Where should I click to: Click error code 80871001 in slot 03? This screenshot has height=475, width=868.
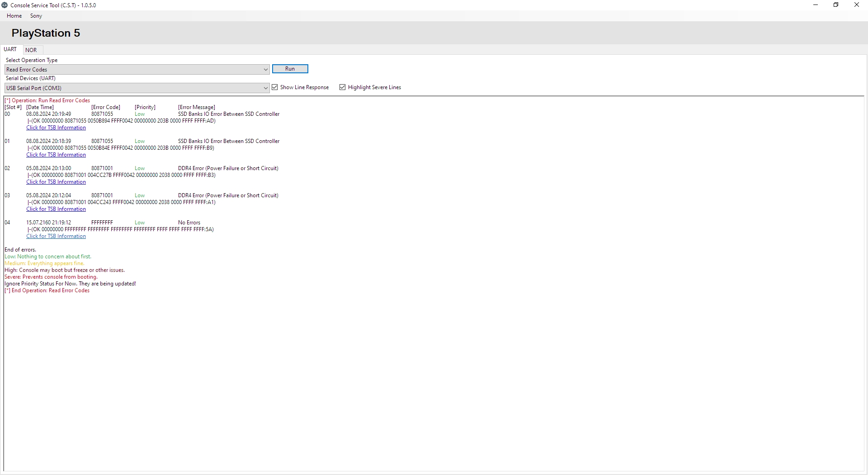(102, 195)
